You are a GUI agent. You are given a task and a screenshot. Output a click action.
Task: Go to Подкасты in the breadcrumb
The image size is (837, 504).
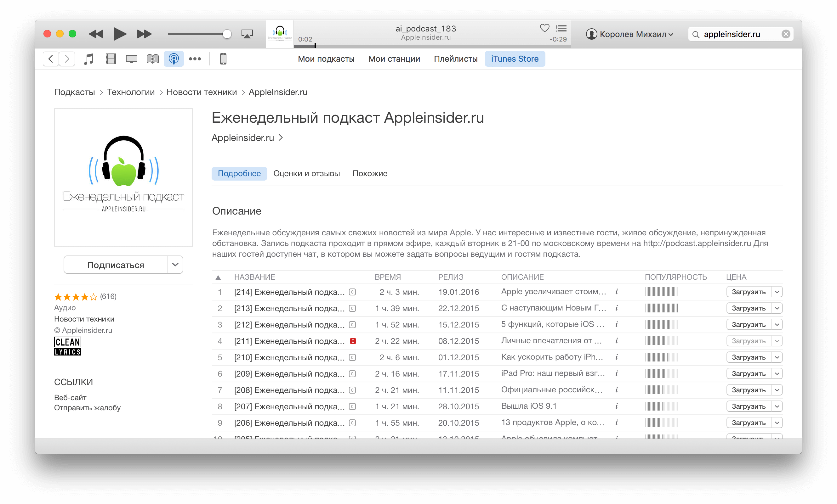point(74,92)
